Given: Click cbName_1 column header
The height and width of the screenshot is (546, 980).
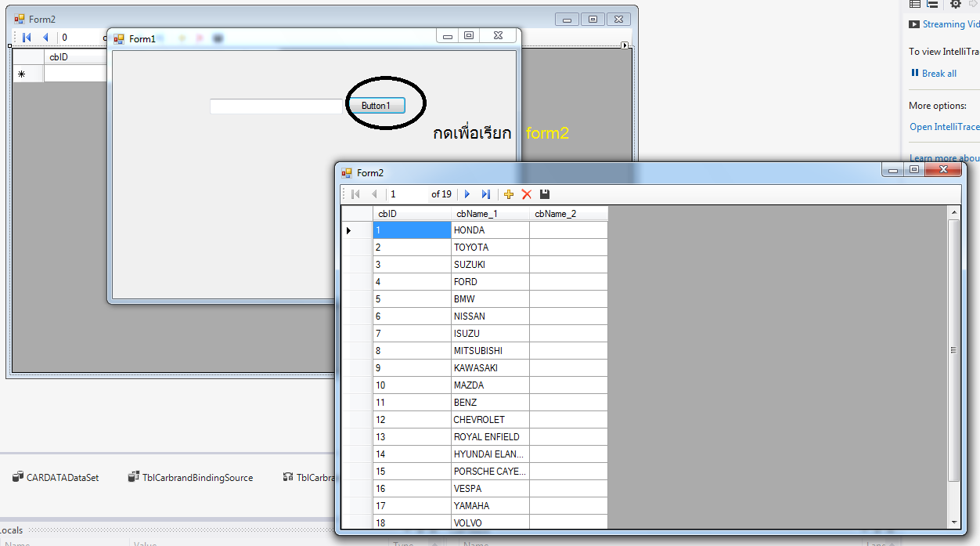Looking at the screenshot, I should pos(491,214).
